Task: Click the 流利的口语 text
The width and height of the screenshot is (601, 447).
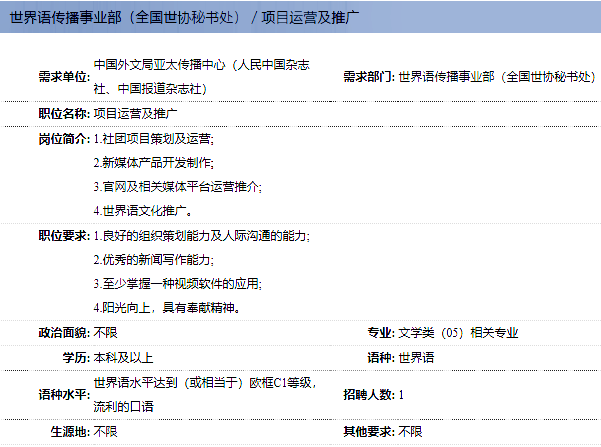Action: coord(123,406)
